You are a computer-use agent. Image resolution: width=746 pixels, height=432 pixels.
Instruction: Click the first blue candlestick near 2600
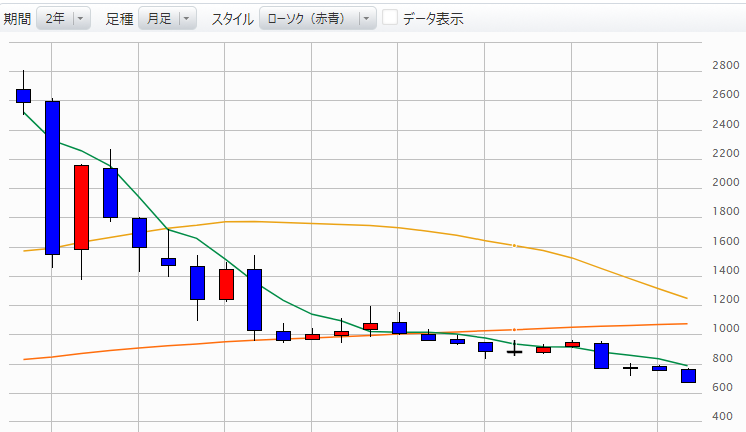23,96
